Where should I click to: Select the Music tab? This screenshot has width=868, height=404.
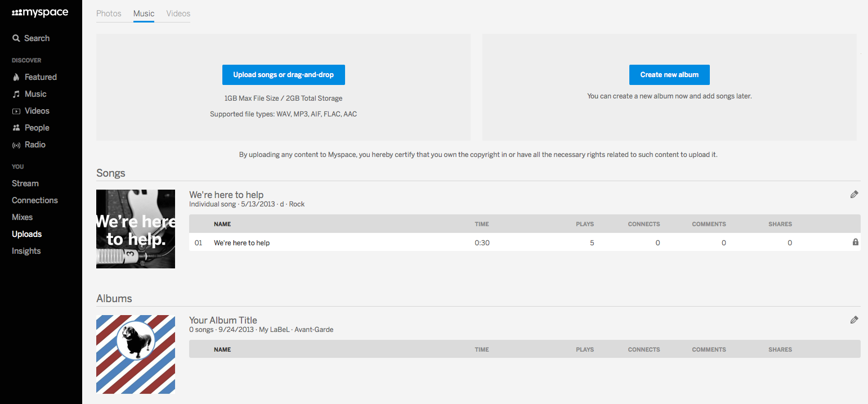click(x=144, y=14)
